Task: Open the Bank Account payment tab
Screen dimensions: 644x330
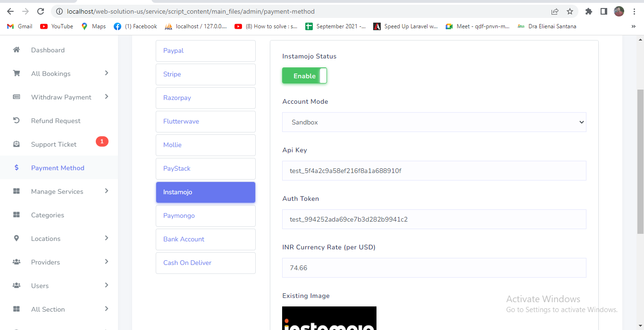Action: [x=206, y=239]
